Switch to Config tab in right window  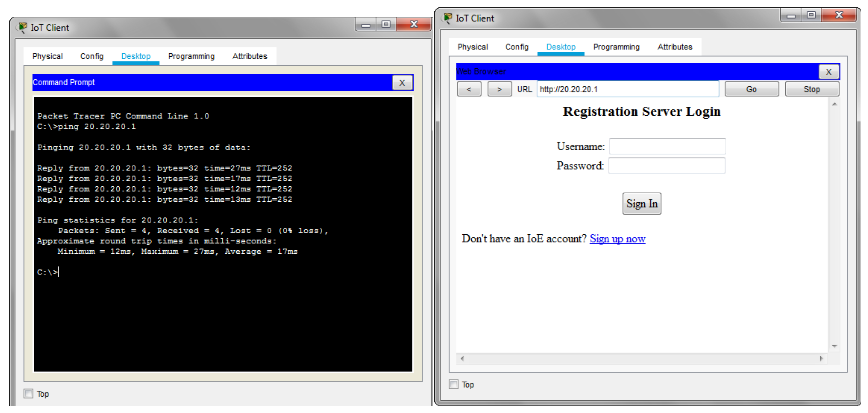click(x=516, y=47)
